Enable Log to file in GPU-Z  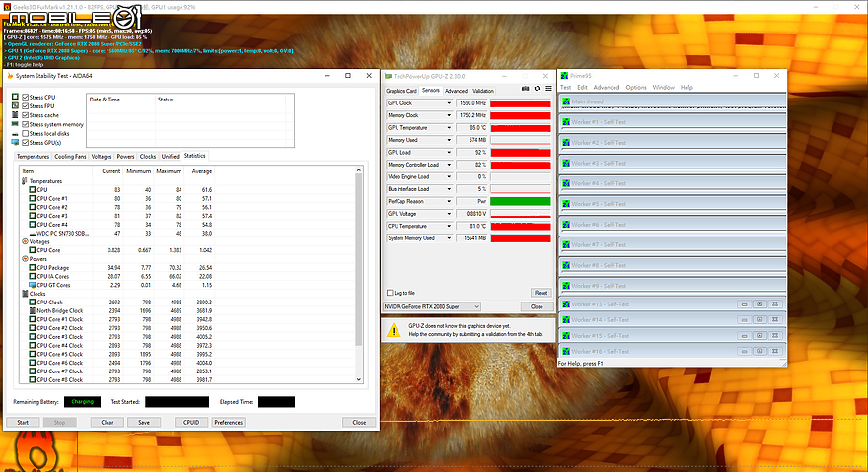[x=390, y=293]
